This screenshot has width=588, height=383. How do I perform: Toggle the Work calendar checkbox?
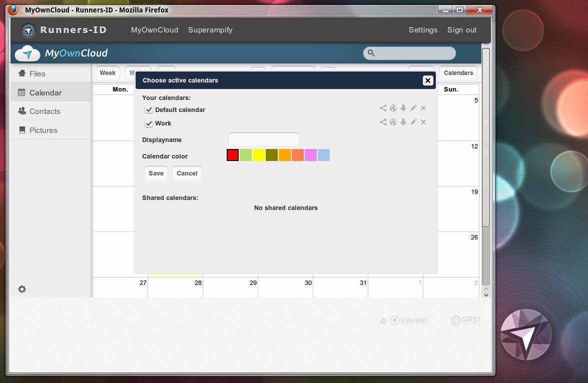[149, 123]
